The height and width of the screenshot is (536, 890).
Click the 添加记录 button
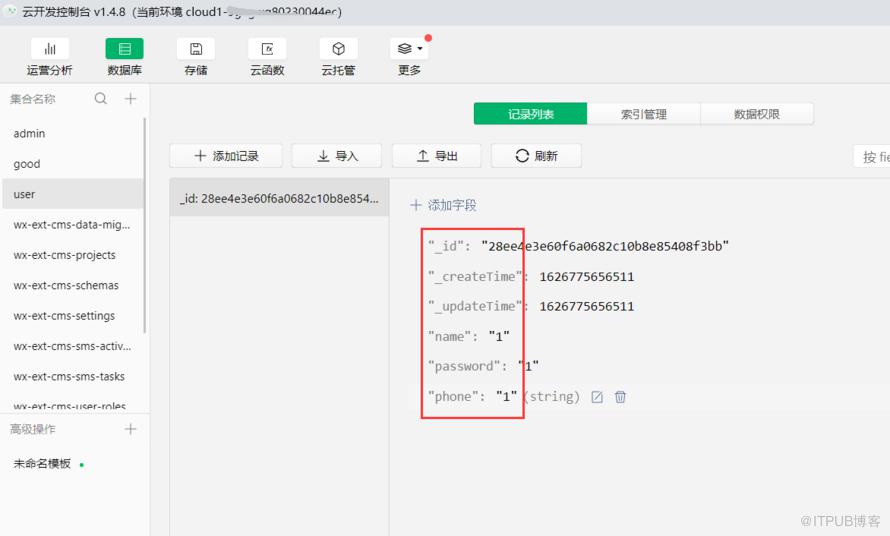[226, 156]
